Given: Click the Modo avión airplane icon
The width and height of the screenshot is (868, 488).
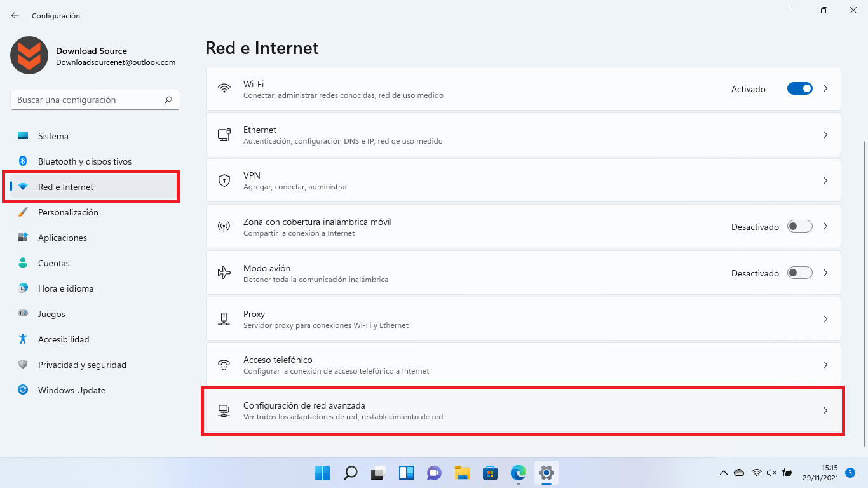Looking at the screenshot, I should click(x=224, y=273).
